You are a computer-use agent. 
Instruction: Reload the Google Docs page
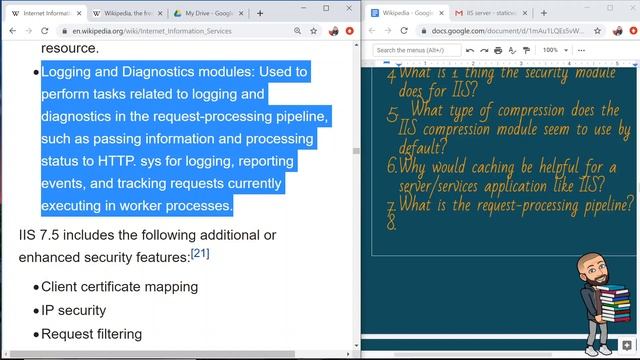tap(404, 31)
